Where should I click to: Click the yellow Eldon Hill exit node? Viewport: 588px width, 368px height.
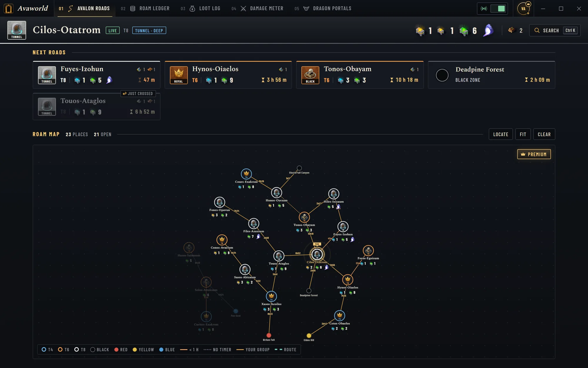click(309, 336)
